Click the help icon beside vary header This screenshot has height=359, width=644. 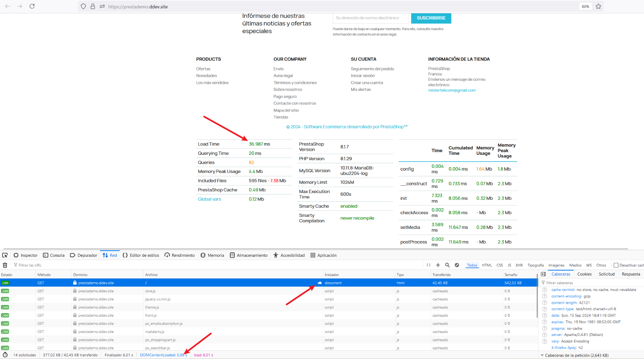pos(545,341)
